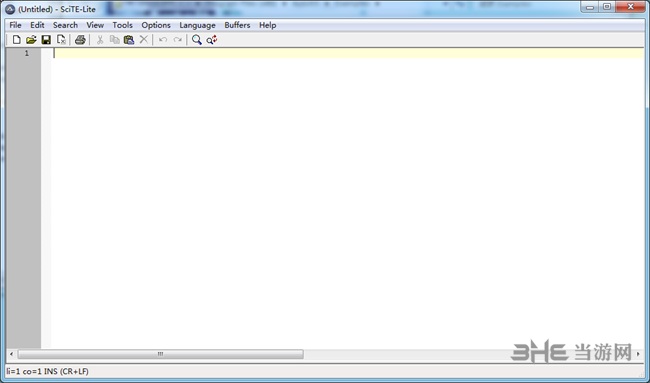Open the Buffers menu
This screenshot has height=383, width=650.
237,25
